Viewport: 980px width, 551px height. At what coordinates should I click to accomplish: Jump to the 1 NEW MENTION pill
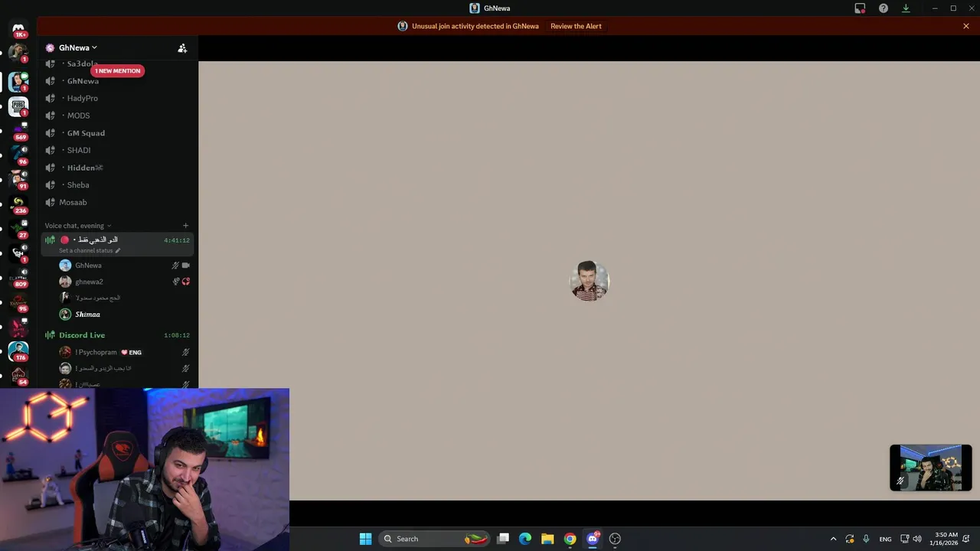coord(118,70)
